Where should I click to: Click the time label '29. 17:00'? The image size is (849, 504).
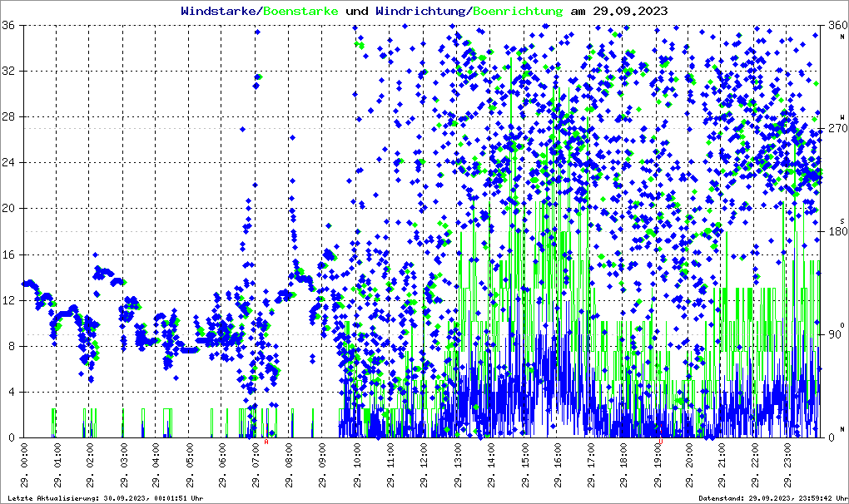click(591, 466)
